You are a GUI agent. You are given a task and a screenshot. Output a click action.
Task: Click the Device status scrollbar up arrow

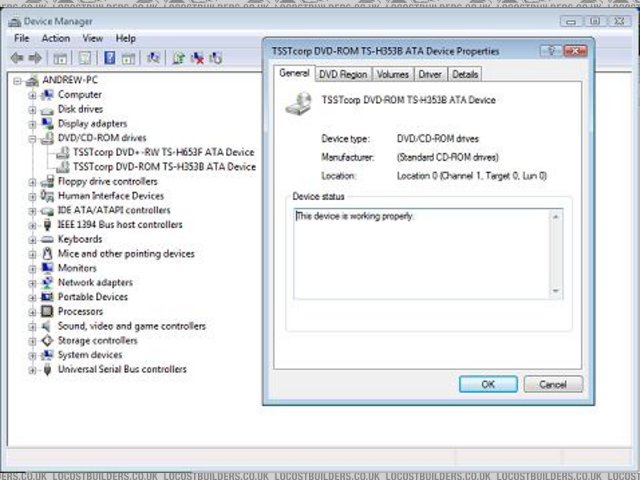click(556, 217)
